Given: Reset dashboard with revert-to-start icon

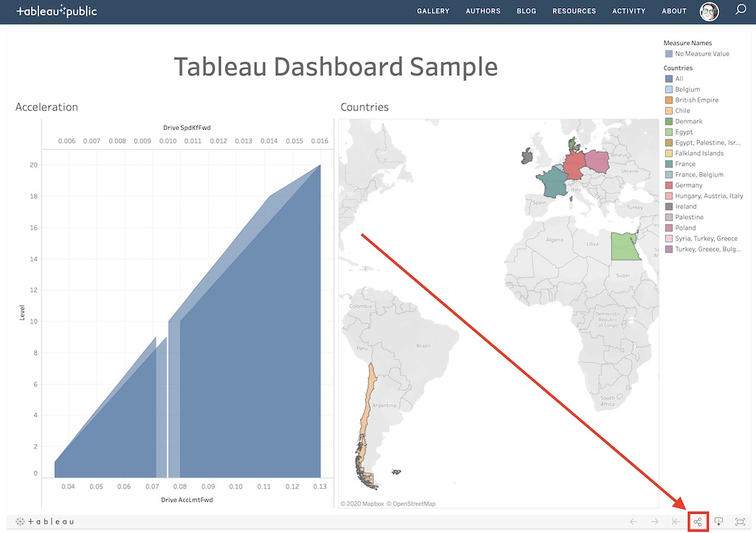Looking at the screenshot, I should tap(676, 521).
